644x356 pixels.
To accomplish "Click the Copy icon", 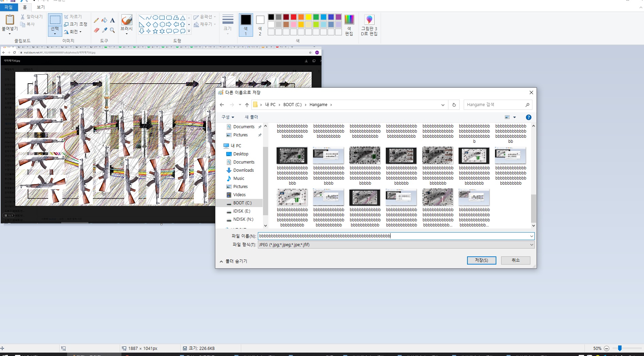I will (x=22, y=24).
